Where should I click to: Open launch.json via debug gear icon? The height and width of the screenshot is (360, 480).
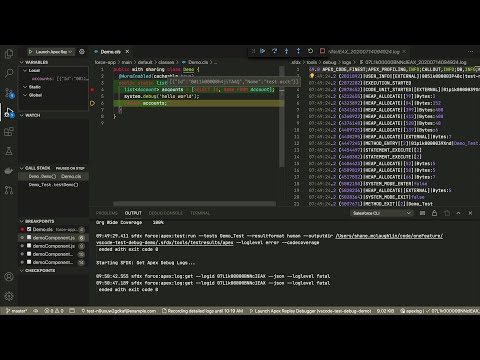point(82,52)
